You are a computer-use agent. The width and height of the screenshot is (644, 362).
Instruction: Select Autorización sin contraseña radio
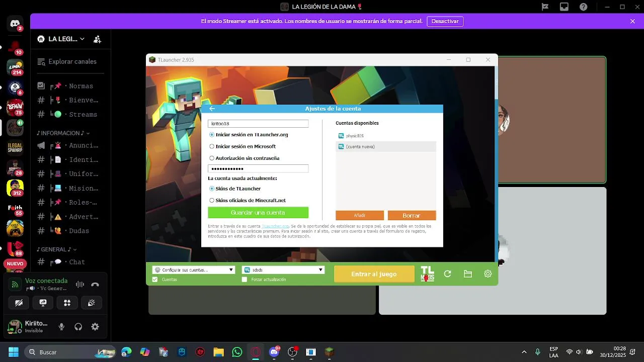coord(212,158)
